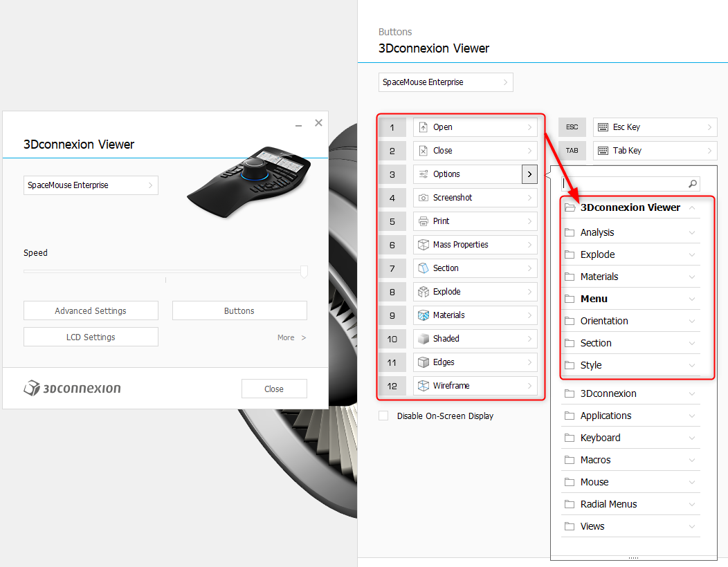Click the Views folder icon
The height and width of the screenshot is (567, 728).
click(x=570, y=527)
